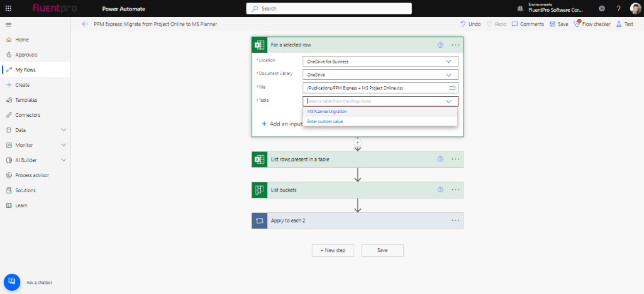Click Undo in the top toolbar
This screenshot has height=294, width=644.
click(470, 24)
